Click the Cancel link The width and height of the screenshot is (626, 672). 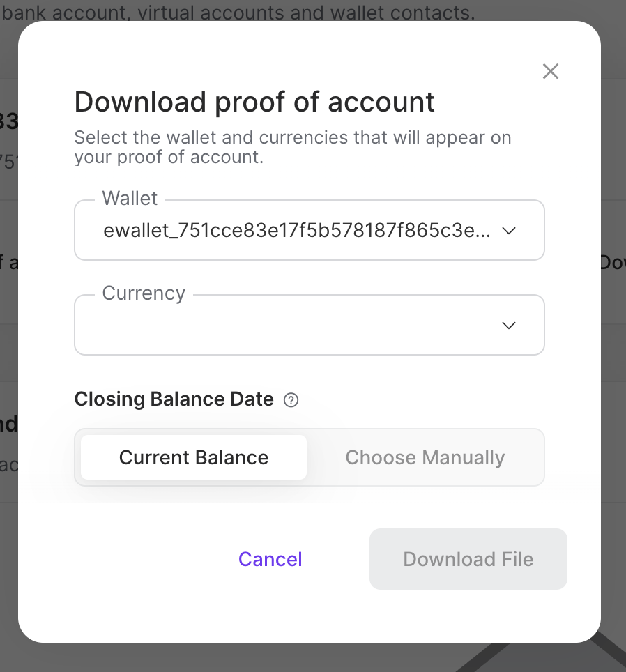[x=270, y=558]
